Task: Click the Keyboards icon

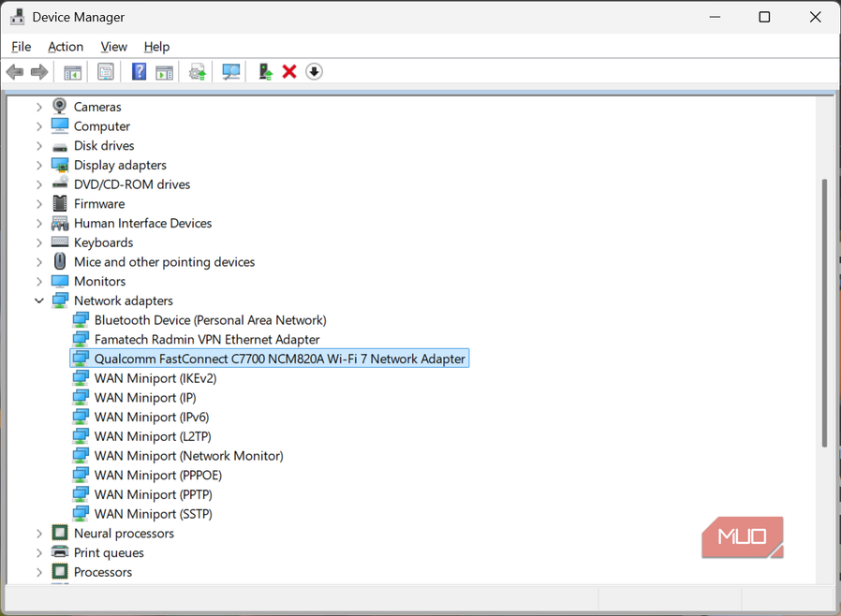Action: [x=60, y=242]
